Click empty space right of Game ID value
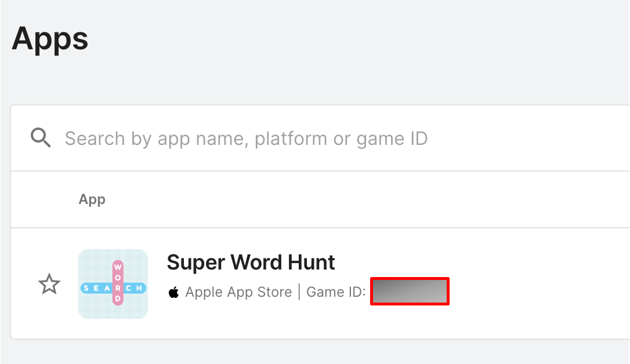 coord(538,292)
